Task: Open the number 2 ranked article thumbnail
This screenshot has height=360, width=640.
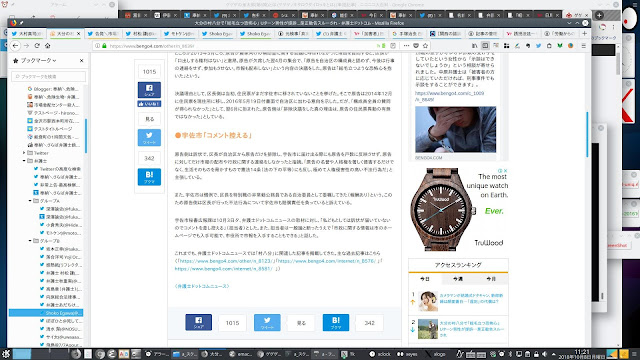Action: pyautogui.click(x=428, y=329)
